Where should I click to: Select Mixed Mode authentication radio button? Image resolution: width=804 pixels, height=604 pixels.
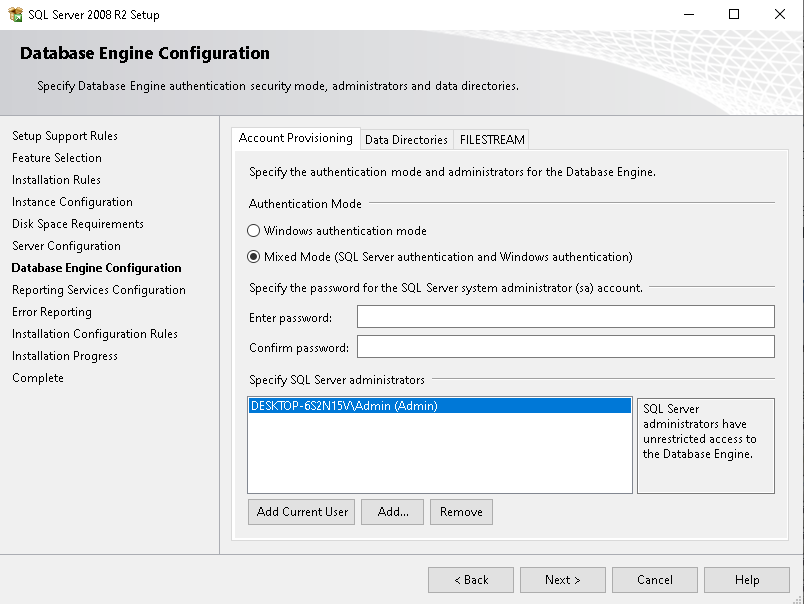253,256
